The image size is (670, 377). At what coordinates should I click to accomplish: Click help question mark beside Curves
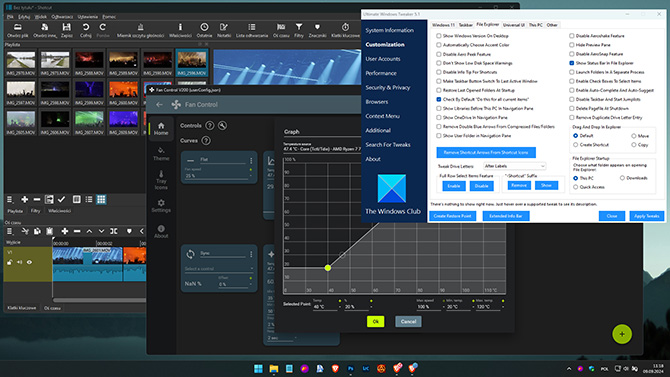pyautogui.click(x=206, y=140)
